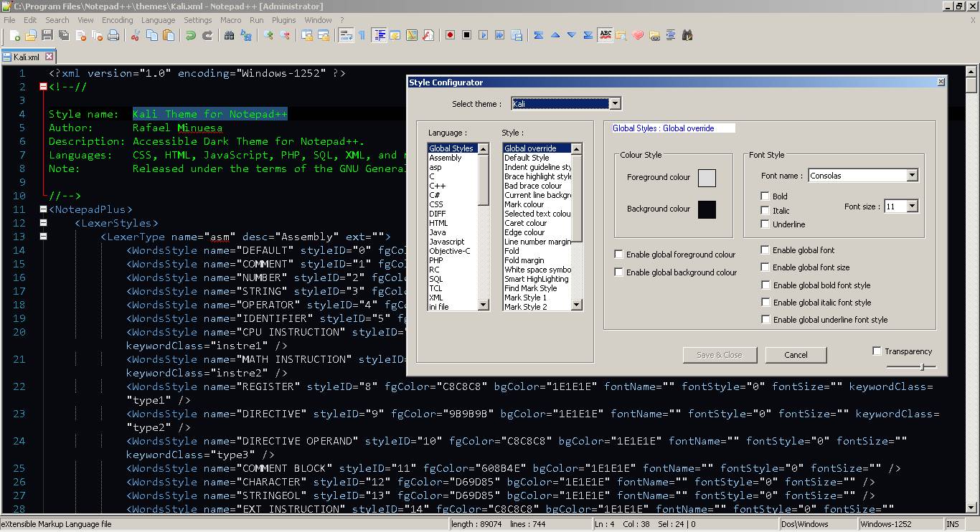Expand the Font name combo box
The image size is (980, 532).
point(912,176)
